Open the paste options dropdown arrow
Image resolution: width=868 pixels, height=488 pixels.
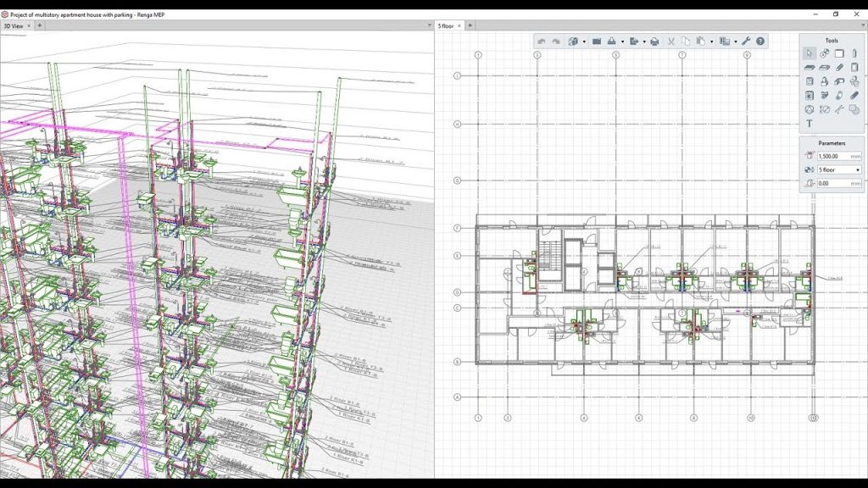tap(711, 40)
